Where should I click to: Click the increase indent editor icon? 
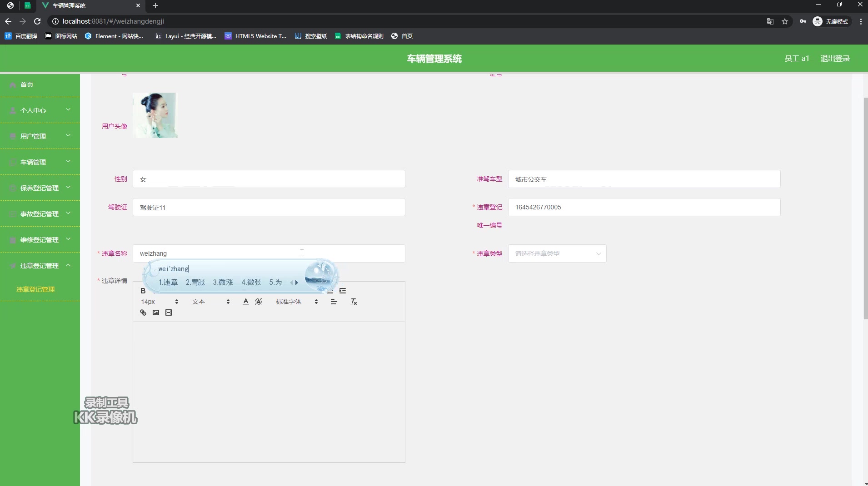343,291
